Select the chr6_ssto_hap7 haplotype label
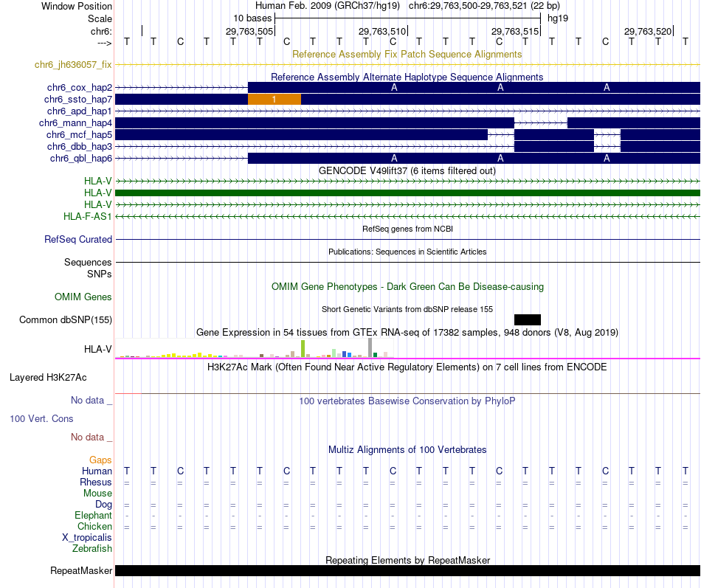This screenshot has width=701, height=588. (x=78, y=100)
